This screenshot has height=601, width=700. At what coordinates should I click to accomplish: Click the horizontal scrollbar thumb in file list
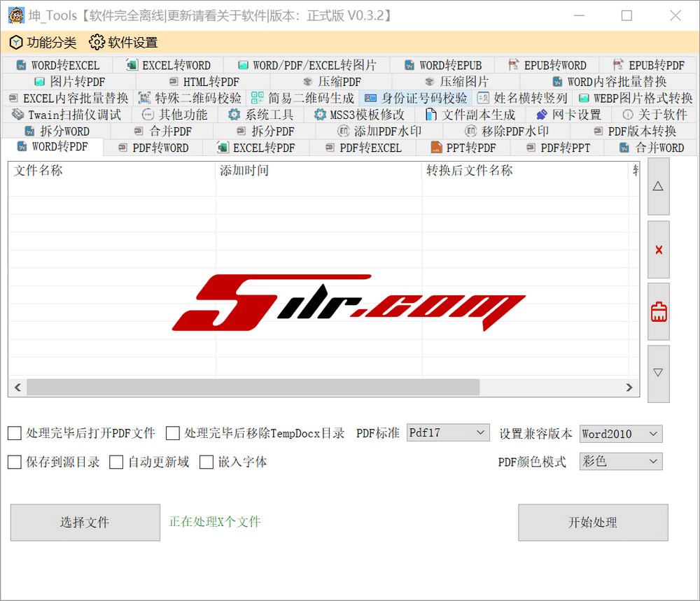[252, 388]
